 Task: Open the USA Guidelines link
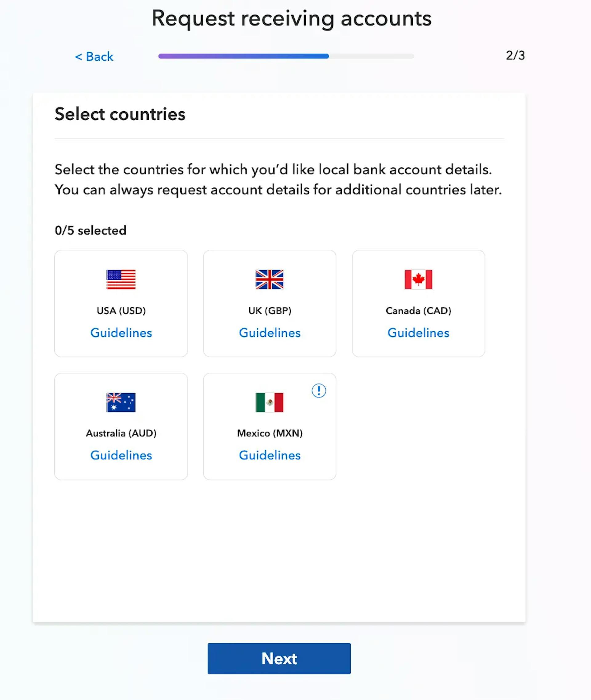pos(121,333)
